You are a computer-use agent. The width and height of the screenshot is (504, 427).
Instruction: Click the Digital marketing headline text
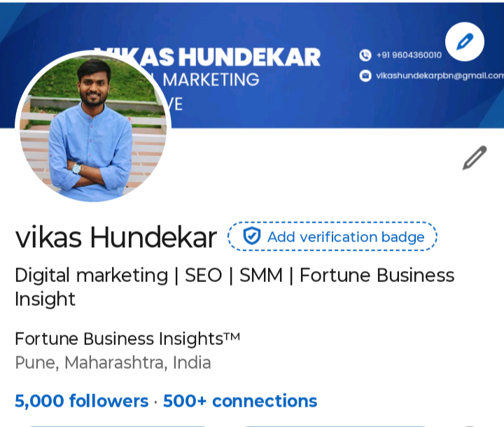tap(92, 275)
